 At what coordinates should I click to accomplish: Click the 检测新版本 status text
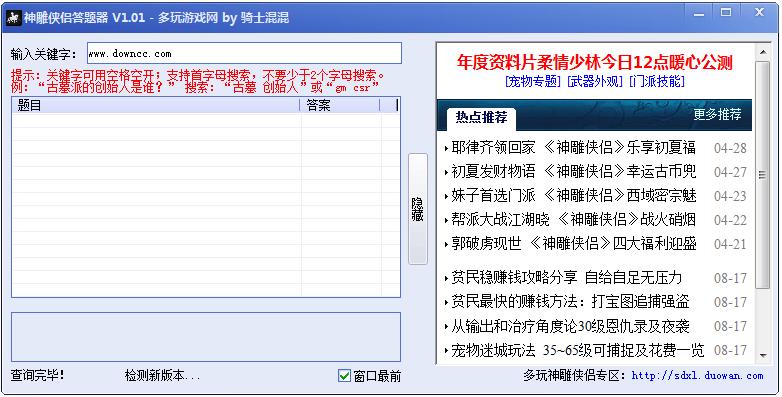162,376
